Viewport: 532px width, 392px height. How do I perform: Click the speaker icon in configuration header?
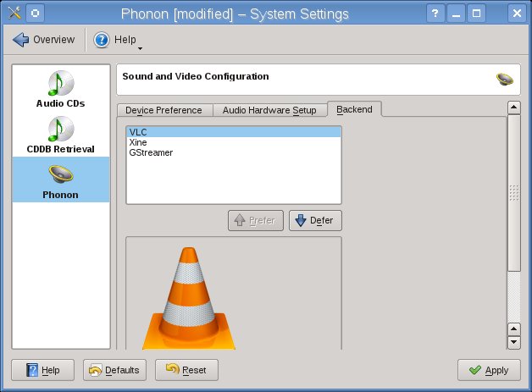pyautogui.click(x=505, y=80)
